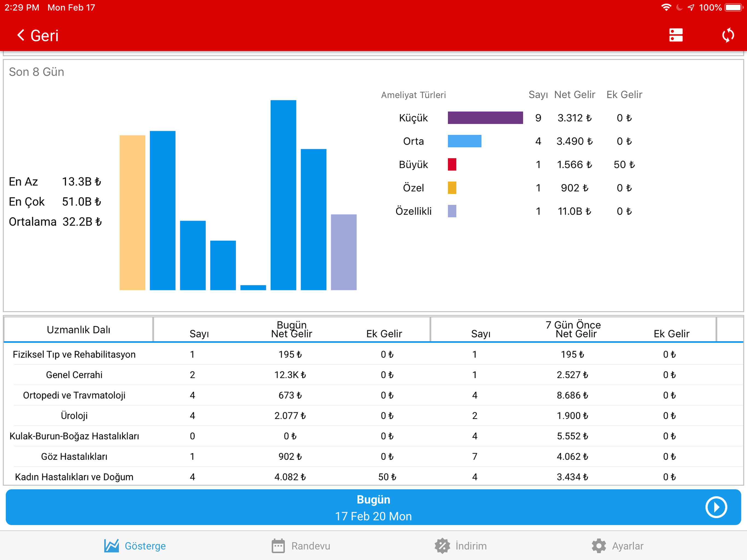Tap the battery indicator in status bar
The image size is (747, 560).
pos(734,7)
